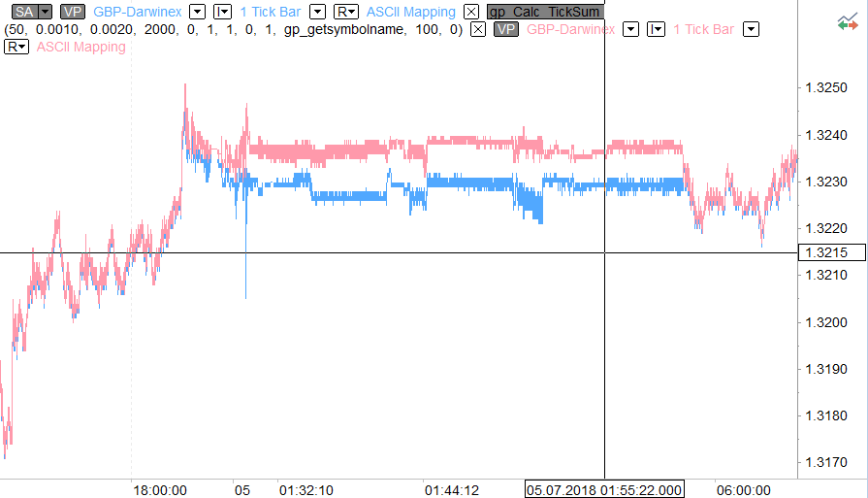Click the 1.3215 crosshair price label

pyautogui.click(x=822, y=252)
